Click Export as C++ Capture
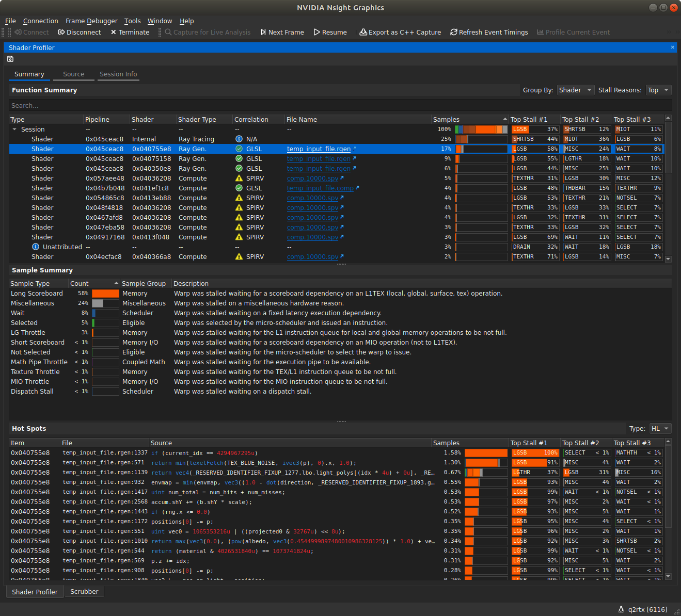 (400, 32)
